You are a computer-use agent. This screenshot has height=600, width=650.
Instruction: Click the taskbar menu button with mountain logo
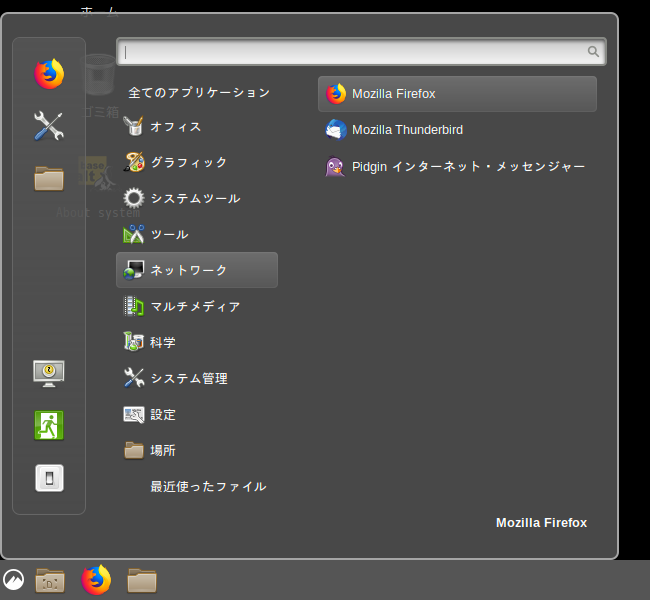point(13,579)
